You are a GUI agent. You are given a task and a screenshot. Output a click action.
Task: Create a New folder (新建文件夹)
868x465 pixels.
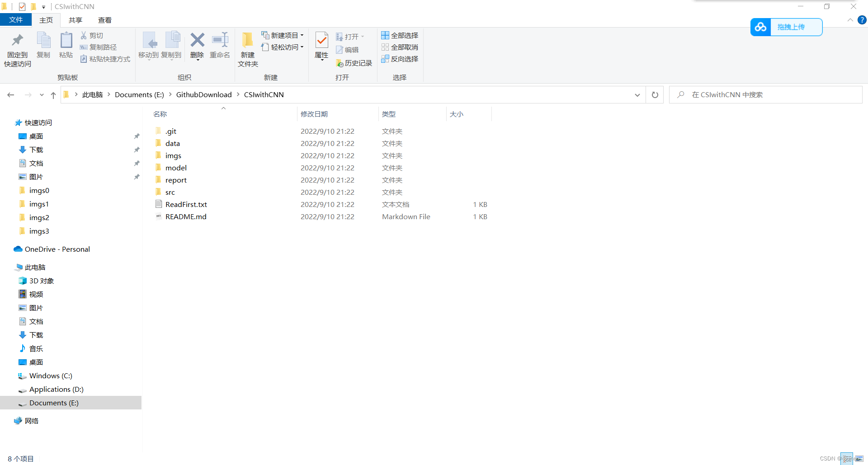click(248, 50)
